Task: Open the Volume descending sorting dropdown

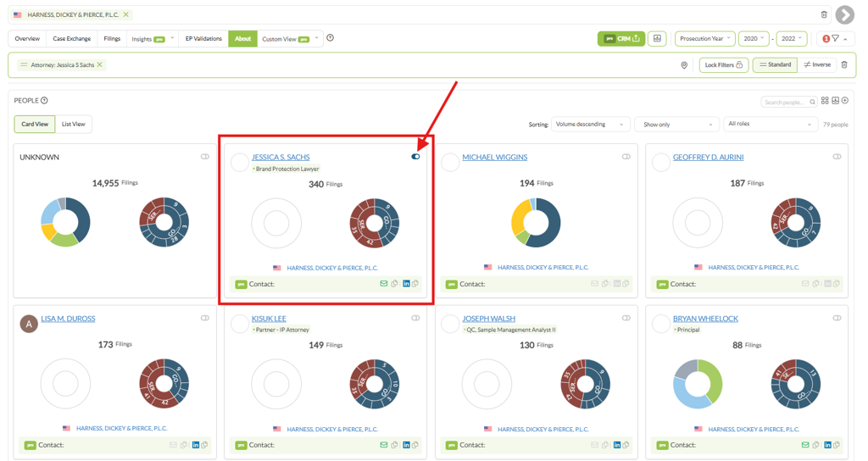Action: coord(590,125)
